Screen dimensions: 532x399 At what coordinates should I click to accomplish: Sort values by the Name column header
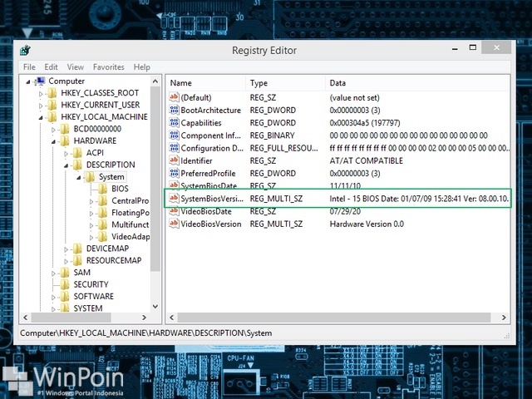pos(206,83)
